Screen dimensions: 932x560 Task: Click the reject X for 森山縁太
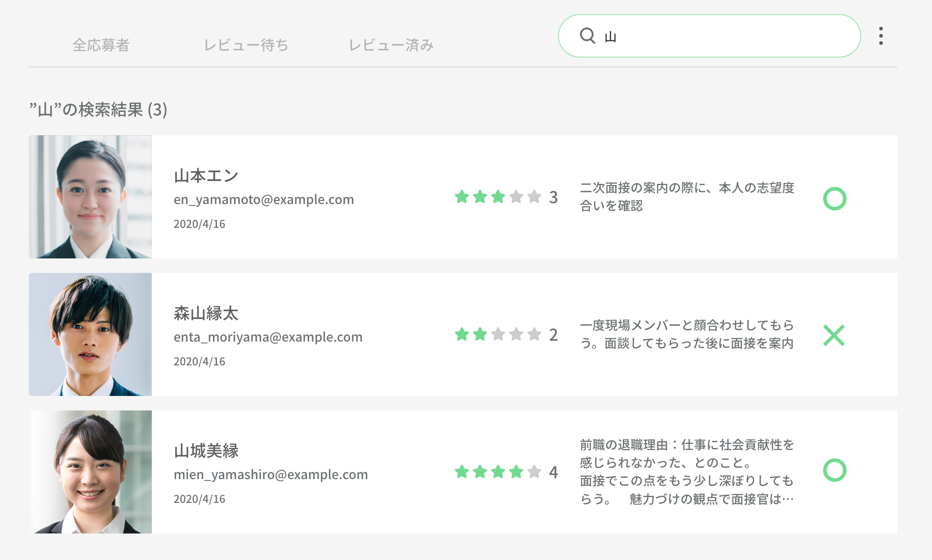(834, 335)
